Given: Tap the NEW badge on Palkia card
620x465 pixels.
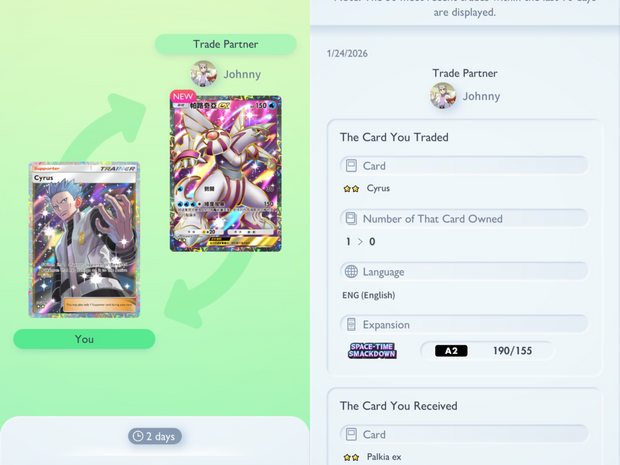Looking at the screenshot, I should (183, 96).
